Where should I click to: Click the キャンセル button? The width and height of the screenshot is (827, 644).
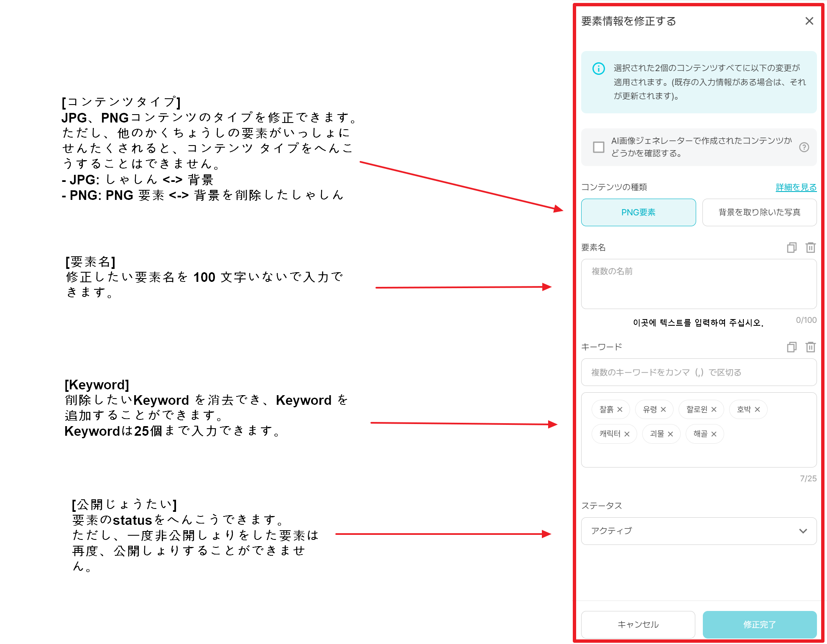pyautogui.click(x=638, y=625)
